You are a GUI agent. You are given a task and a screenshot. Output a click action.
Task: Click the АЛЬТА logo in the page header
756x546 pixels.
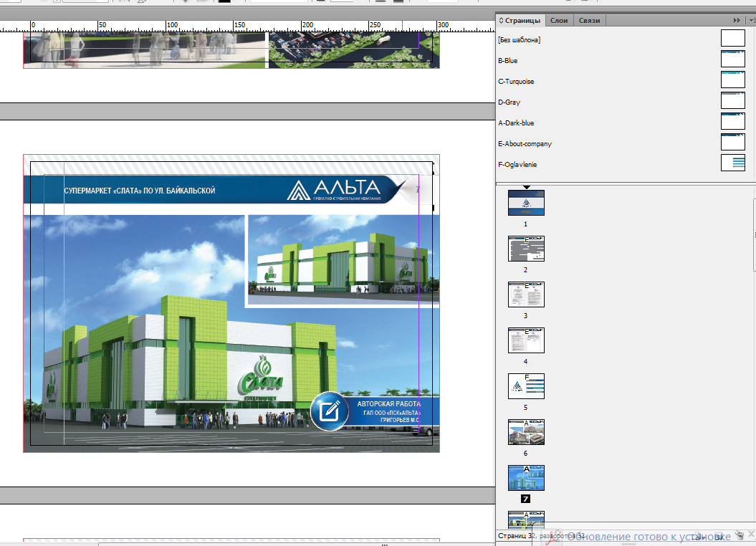pos(334,190)
